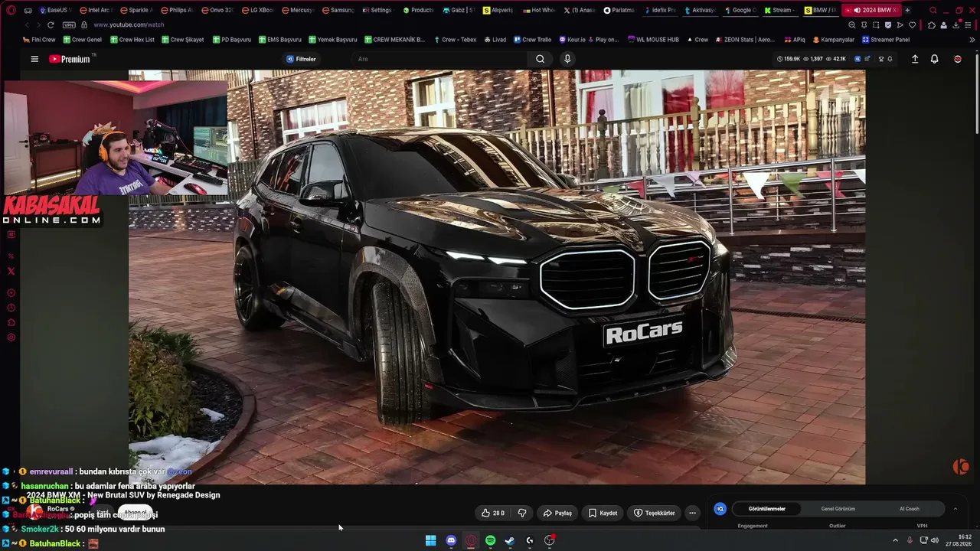Screen dimensions: 980x551
Task: Go back with the browser back arrow
Action: 28,24
